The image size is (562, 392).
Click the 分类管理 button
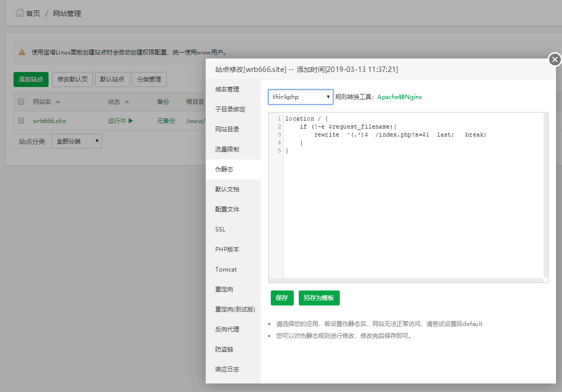[x=149, y=79]
